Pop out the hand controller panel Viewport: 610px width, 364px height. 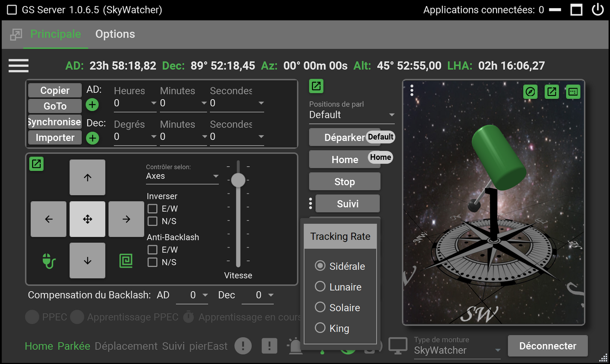37,164
